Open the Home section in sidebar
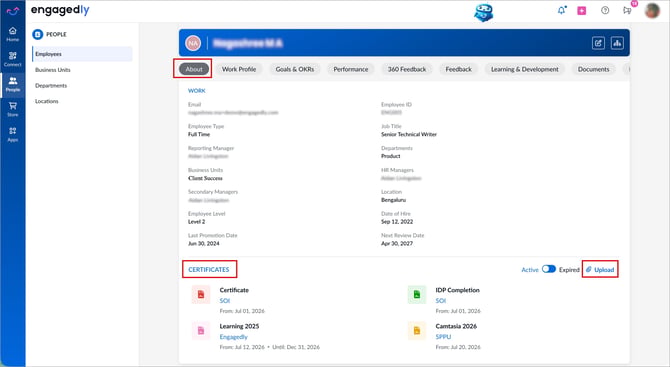Screen dimensions: 670x367 pos(13,34)
